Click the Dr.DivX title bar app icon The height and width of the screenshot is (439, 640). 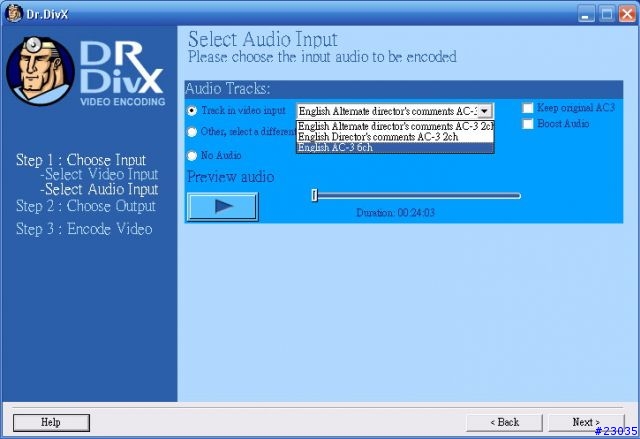tap(14, 14)
